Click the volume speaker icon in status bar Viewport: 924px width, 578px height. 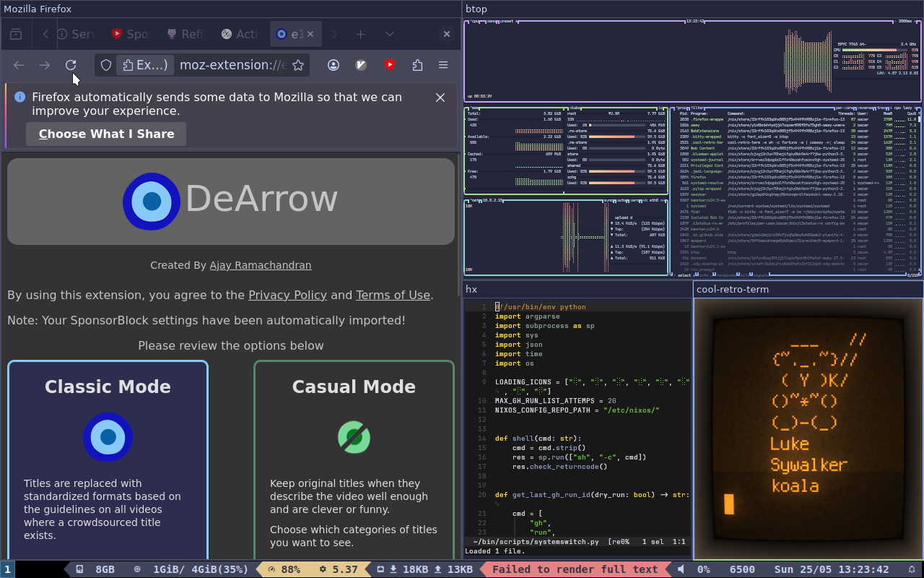(x=681, y=569)
